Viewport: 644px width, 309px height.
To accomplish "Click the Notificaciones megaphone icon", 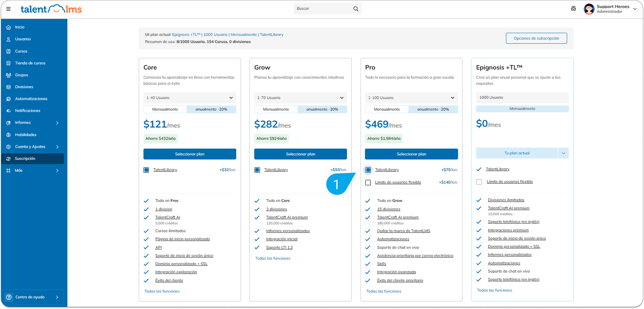I will pos(9,111).
